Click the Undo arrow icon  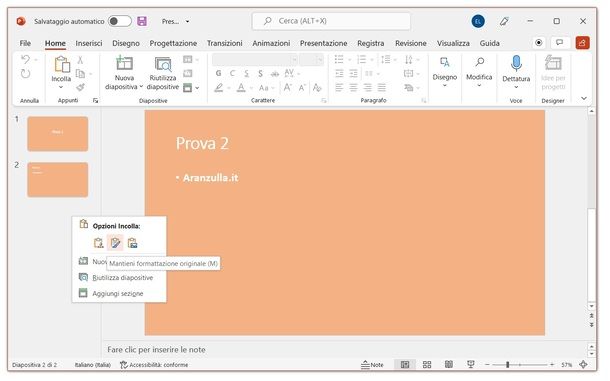[25, 60]
